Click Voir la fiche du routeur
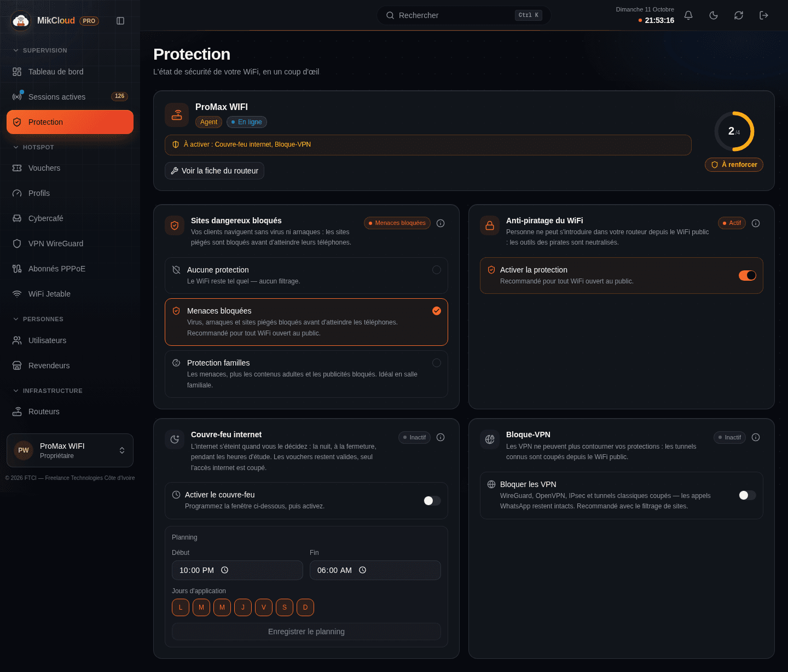This screenshot has width=788, height=672. point(215,171)
